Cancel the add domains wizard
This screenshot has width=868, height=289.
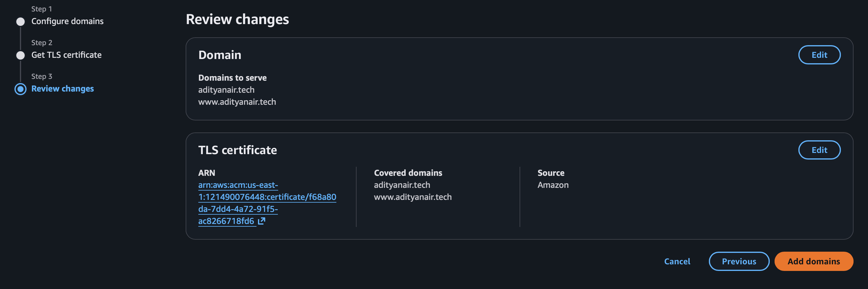point(677,261)
